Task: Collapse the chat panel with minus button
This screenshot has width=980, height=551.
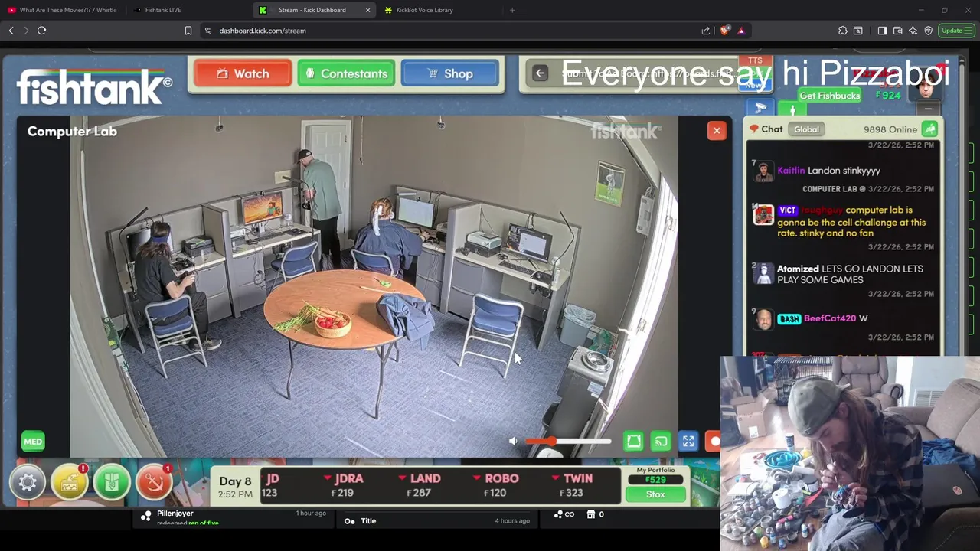Action: [x=929, y=109]
